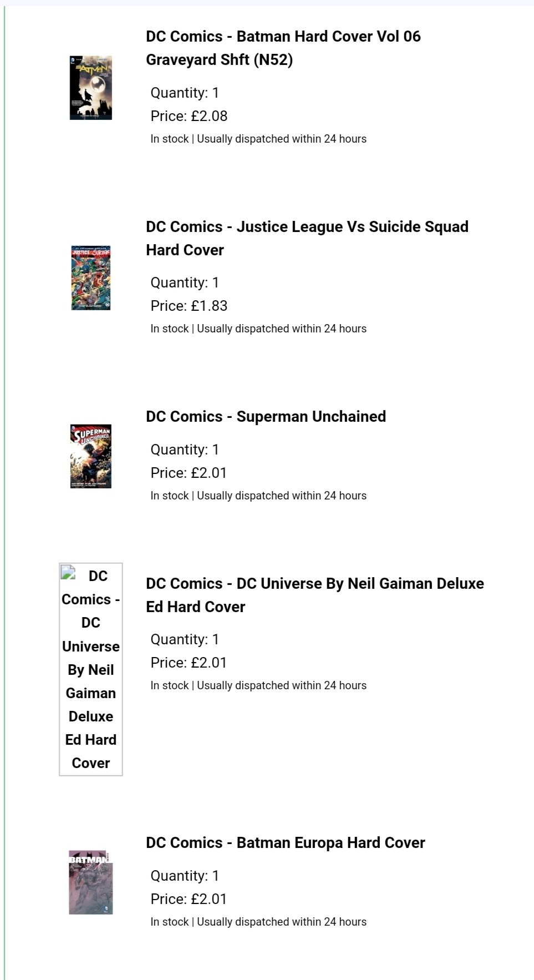Select the Batman Europa price line

[x=189, y=899]
